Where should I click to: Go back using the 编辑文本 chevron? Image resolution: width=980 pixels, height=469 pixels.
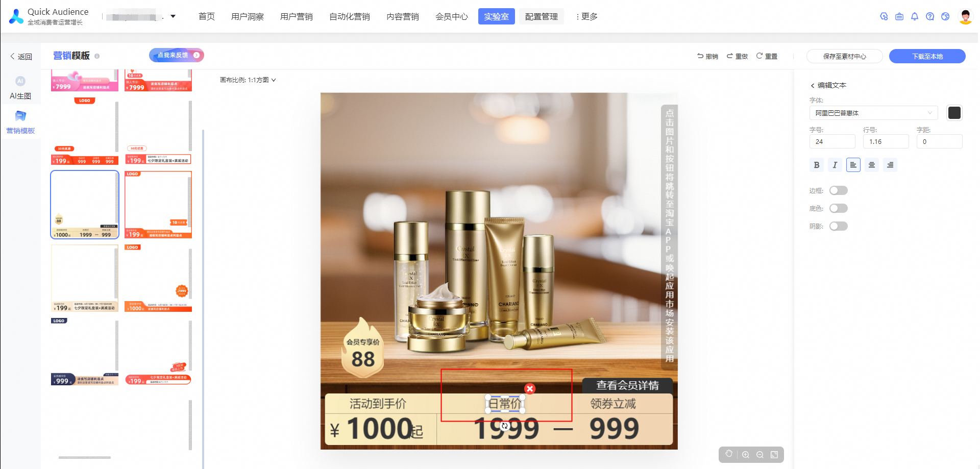[813, 86]
